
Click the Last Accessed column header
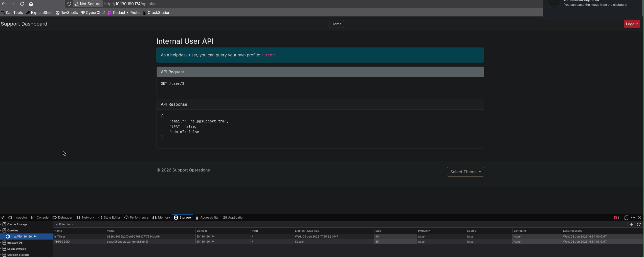(603, 231)
